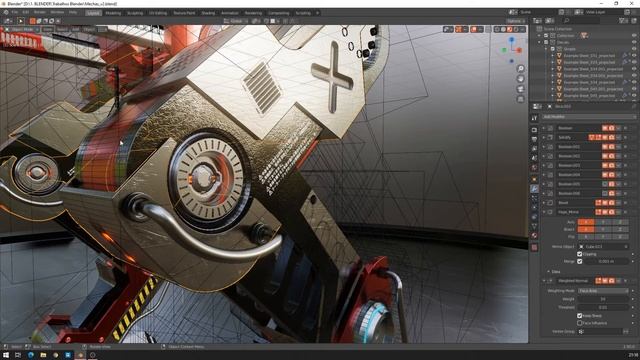The width and height of the screenshot is (640, 360).
Task: Switch viewport to wireframe shading
Action: point(497,29)
